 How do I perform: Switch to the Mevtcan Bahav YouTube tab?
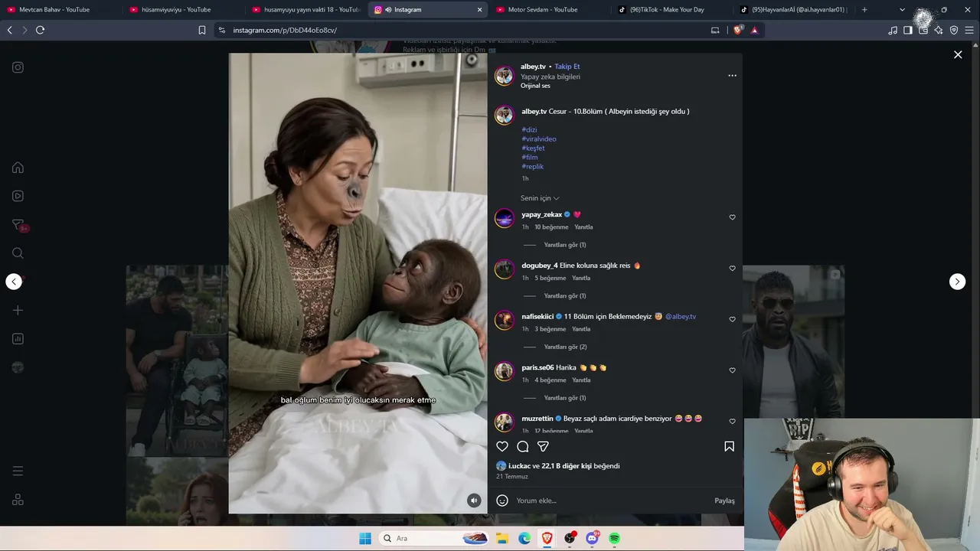[60, 10]
